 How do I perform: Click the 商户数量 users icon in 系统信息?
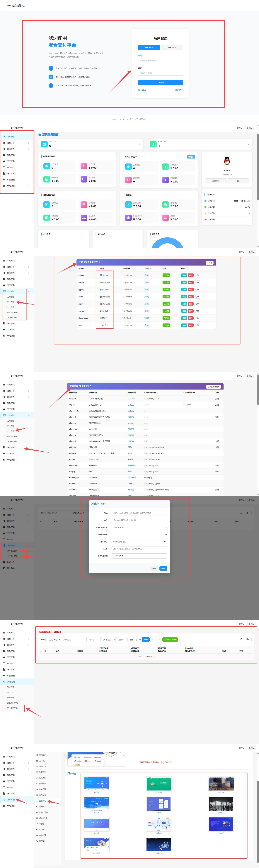pyautogui.click(x=205, y=219)
